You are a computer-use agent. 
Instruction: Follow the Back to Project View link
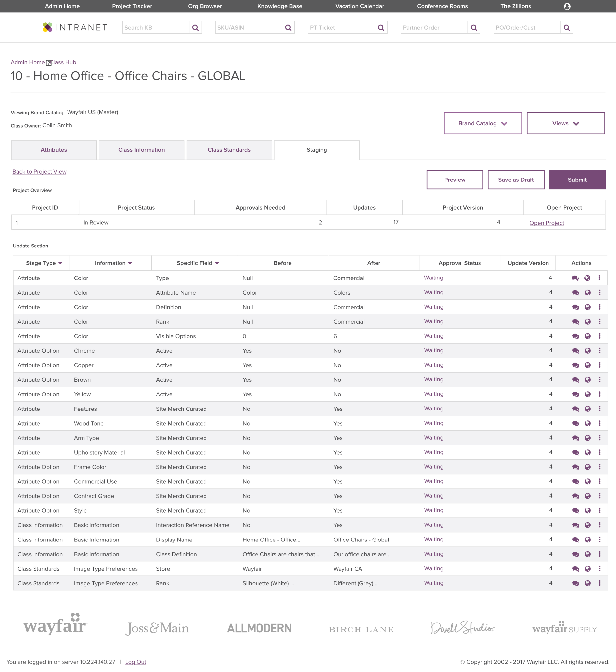tap(39, 172)
